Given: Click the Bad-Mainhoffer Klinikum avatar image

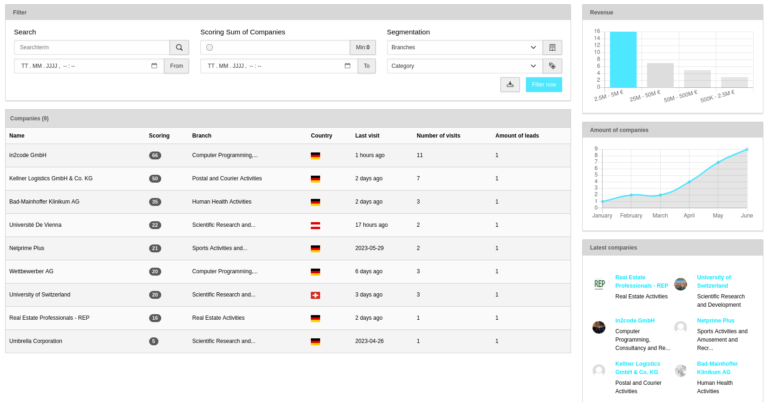Looking at the screenshot, I should pyautogui.click(x=680, y=371).
